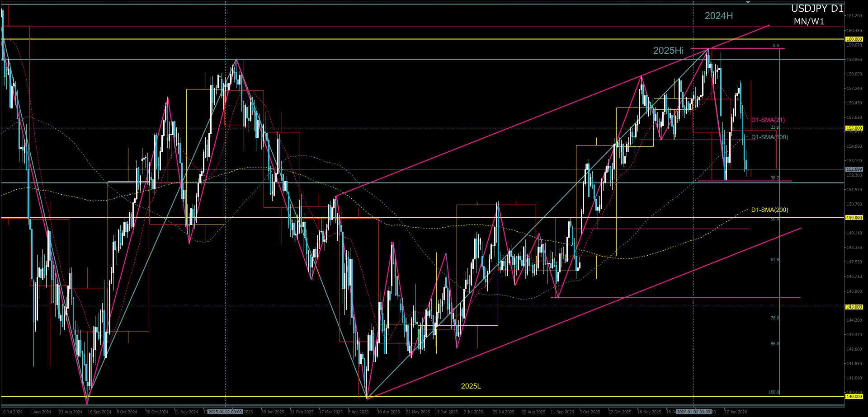Click the USDJPY D1 chart title
The width and height of the screenshot is (868, 417).
[817, 9]
